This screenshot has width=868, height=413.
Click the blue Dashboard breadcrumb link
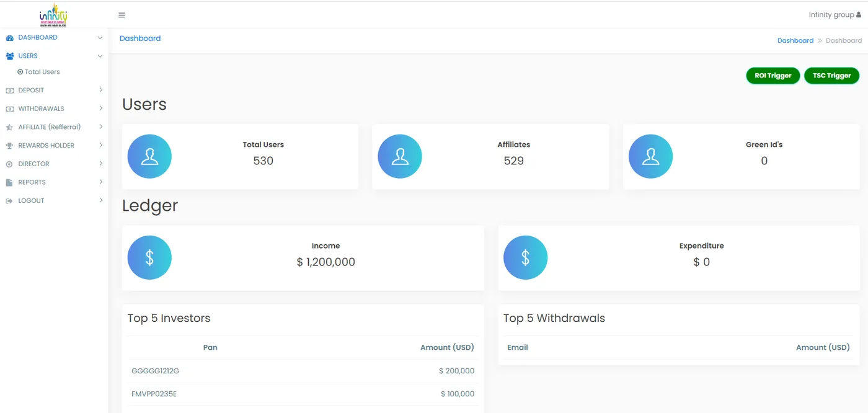pos(795,40)
